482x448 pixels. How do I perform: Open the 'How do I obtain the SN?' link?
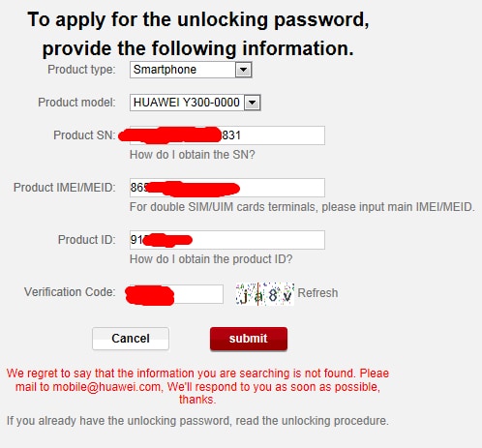coord(193,155)
